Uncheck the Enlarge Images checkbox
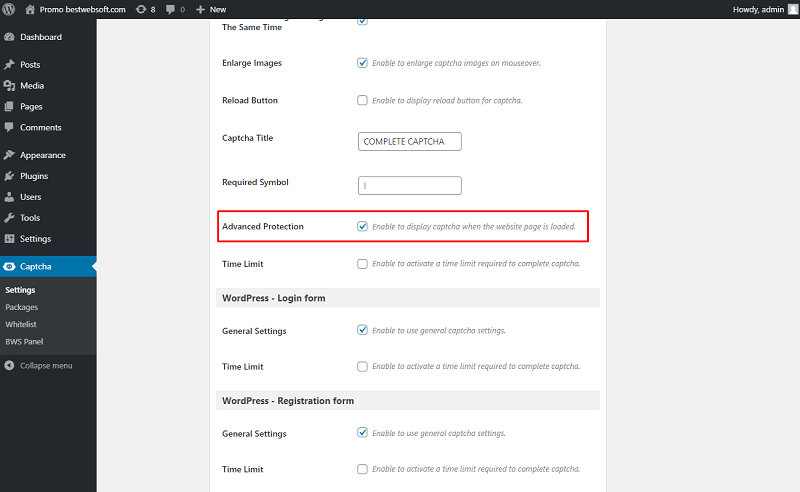The height and width of the screenshot is (492, 800). (362, 63)
